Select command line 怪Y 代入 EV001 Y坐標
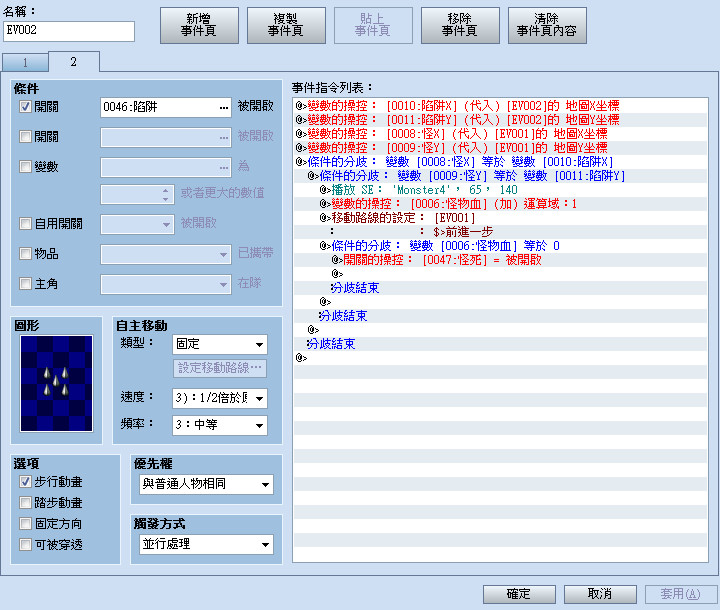The height and width of the screenshot is (610, 720). tap(501, 148)
